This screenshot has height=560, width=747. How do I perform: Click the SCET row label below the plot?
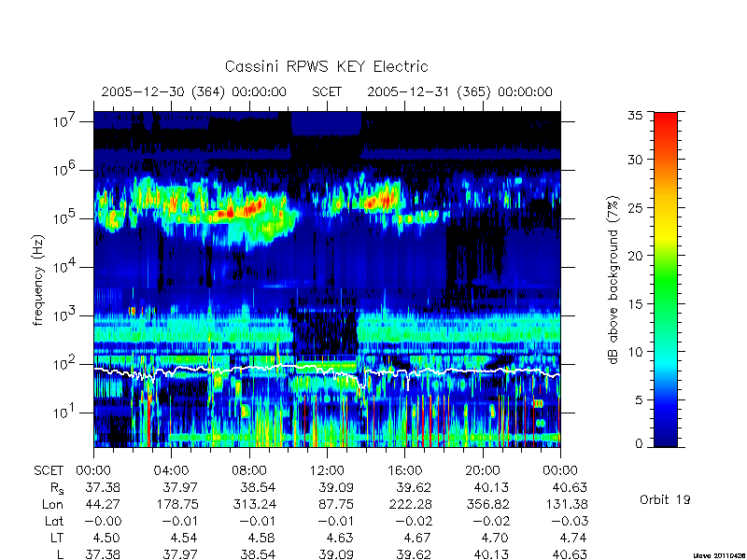coord(49,471)
